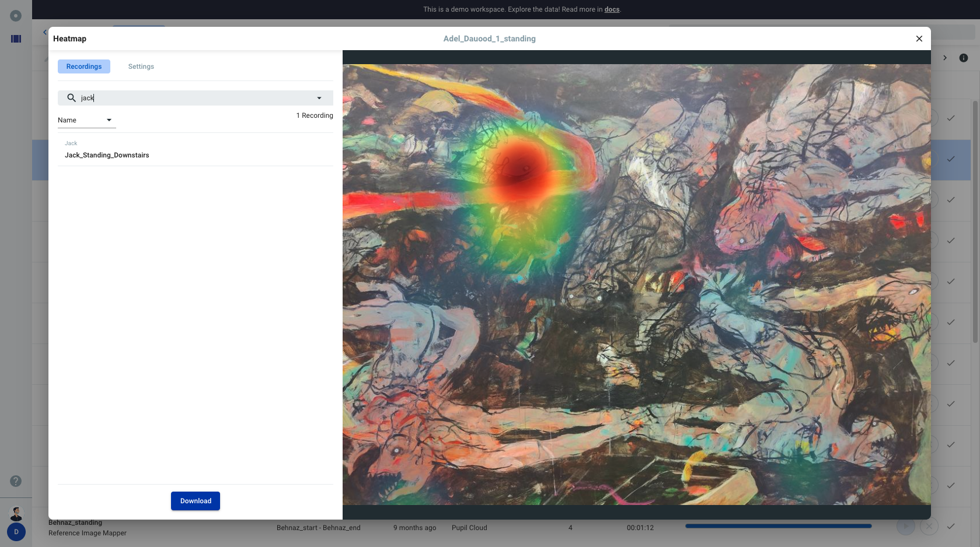Click the search magnifier icon
This screenshot has width=980, height=547.
coord(71,98)
